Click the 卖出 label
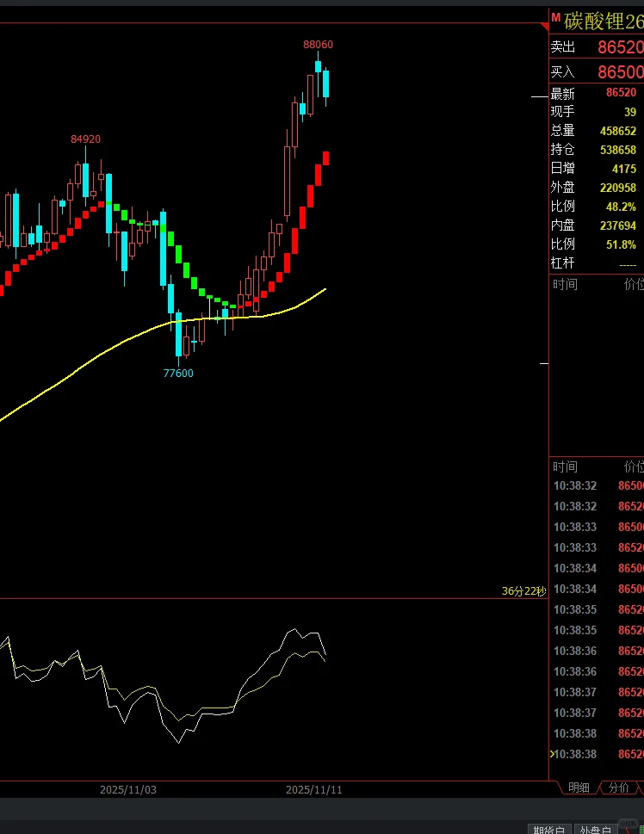644x834 pixels. [562, 47]
